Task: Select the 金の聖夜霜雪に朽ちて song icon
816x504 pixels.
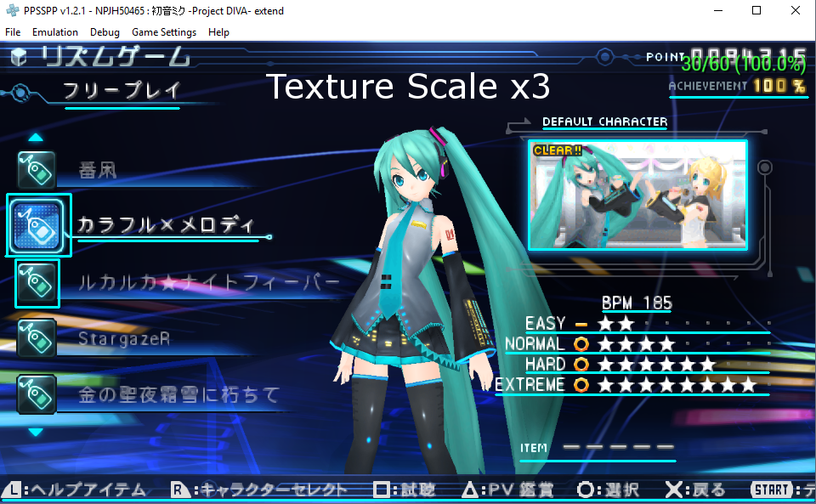Action: (37, 394)
